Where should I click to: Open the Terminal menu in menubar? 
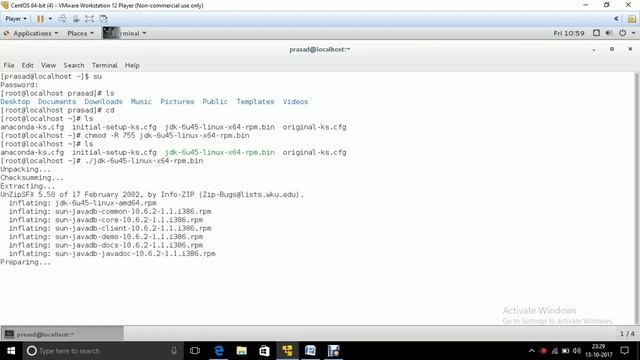[104, 65]
